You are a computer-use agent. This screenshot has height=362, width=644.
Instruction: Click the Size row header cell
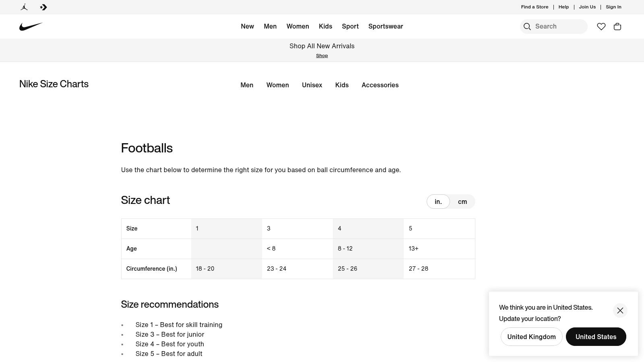click(156, 228)
